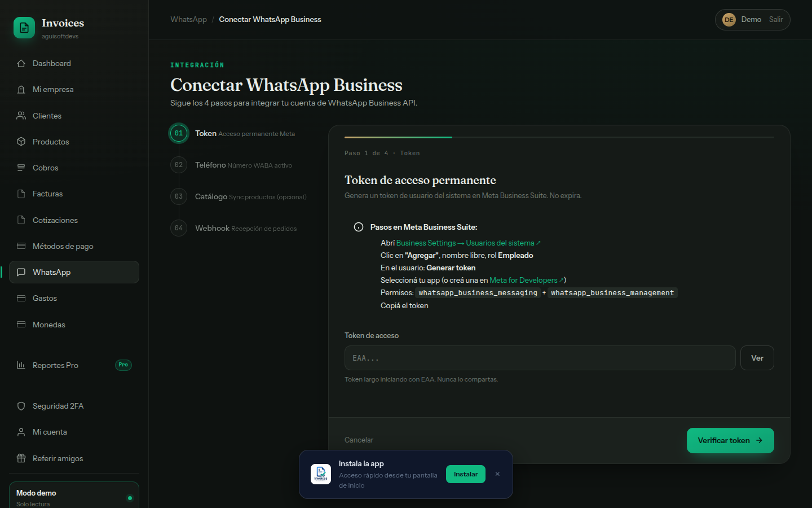Click the Instalar button
Viewport: 812px width, 508px height.
point(466,474)
